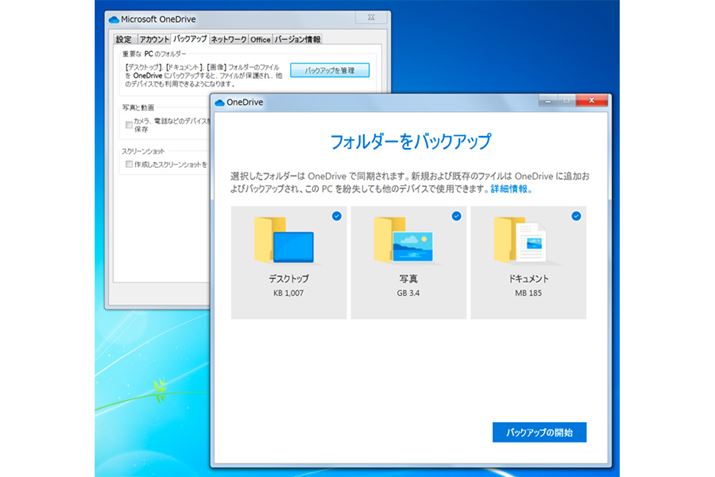Viewport: 715px width, 477px height.
Task: Switch to the 設定 tab
Action: coord(123,40)
